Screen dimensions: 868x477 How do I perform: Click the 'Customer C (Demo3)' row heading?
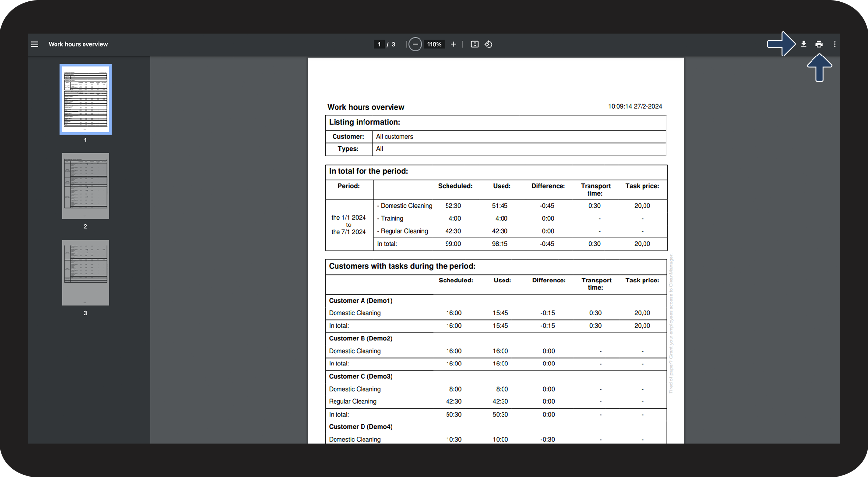click(x=361, y=376)
